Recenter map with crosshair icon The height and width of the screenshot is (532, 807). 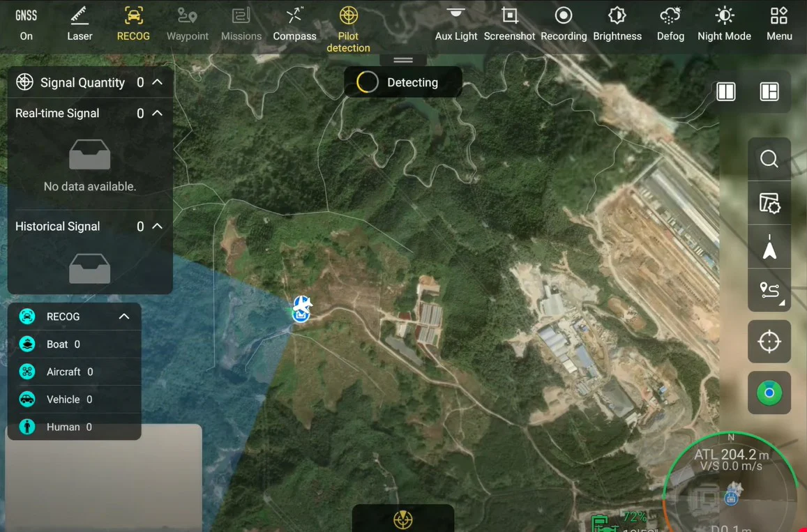(x=769, y=342)
